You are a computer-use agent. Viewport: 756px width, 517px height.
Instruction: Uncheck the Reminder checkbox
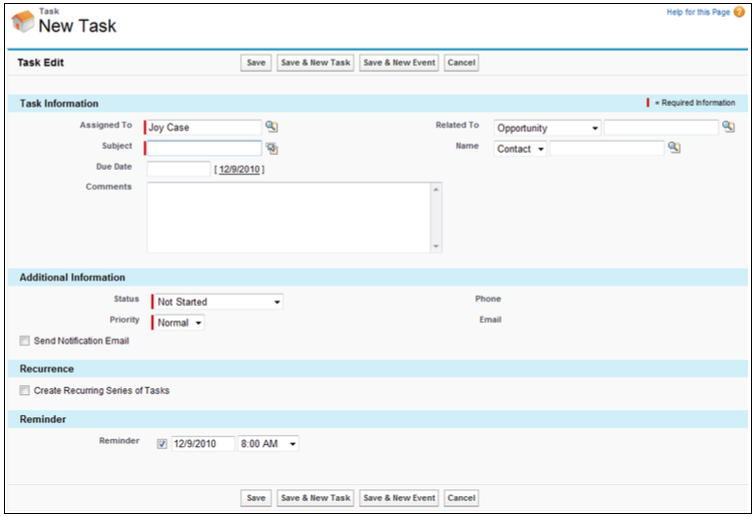[x=163, y=443]
